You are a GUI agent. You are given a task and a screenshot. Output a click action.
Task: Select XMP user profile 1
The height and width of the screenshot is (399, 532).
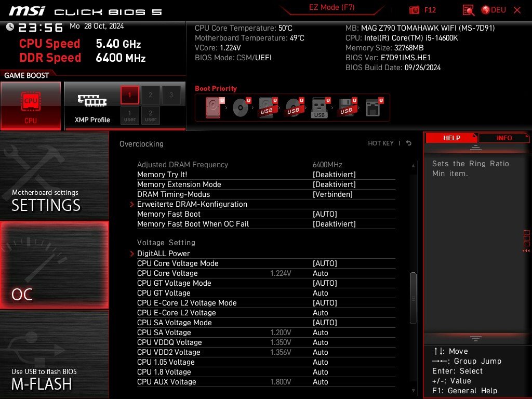[129, 116]
